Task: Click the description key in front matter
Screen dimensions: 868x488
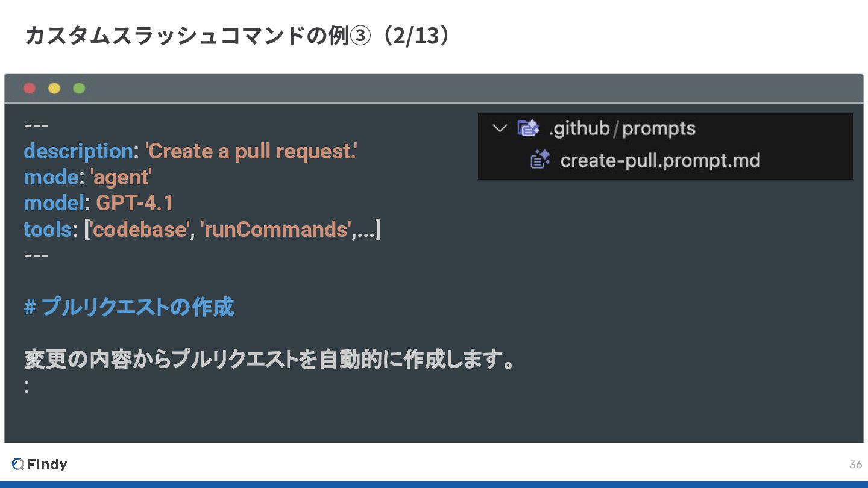Action: tap(78, 151)
